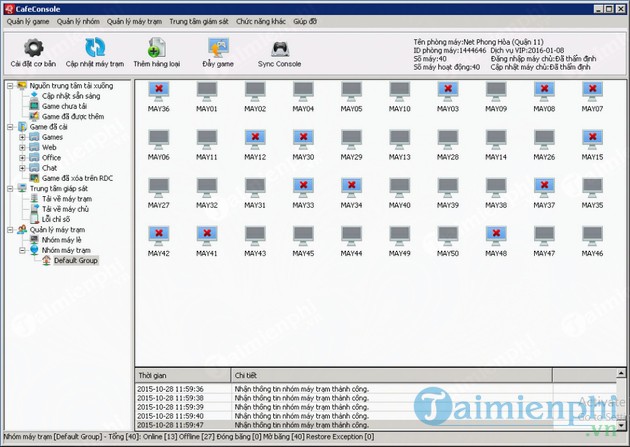The height and width of the screenshot is (447, 630).
Task: Collapse Nguồn trung tâm tải xuống node
Action: (10, 86)
